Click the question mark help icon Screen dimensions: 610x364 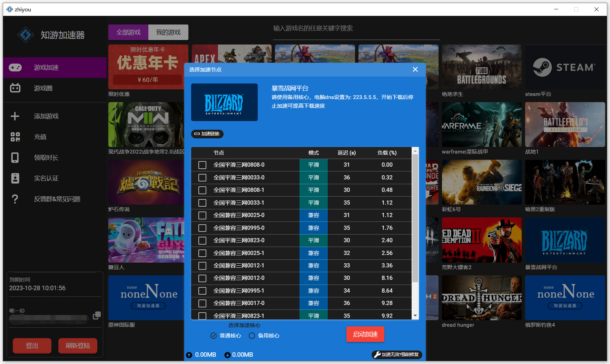pyautogui.click(x=15, y=199)
